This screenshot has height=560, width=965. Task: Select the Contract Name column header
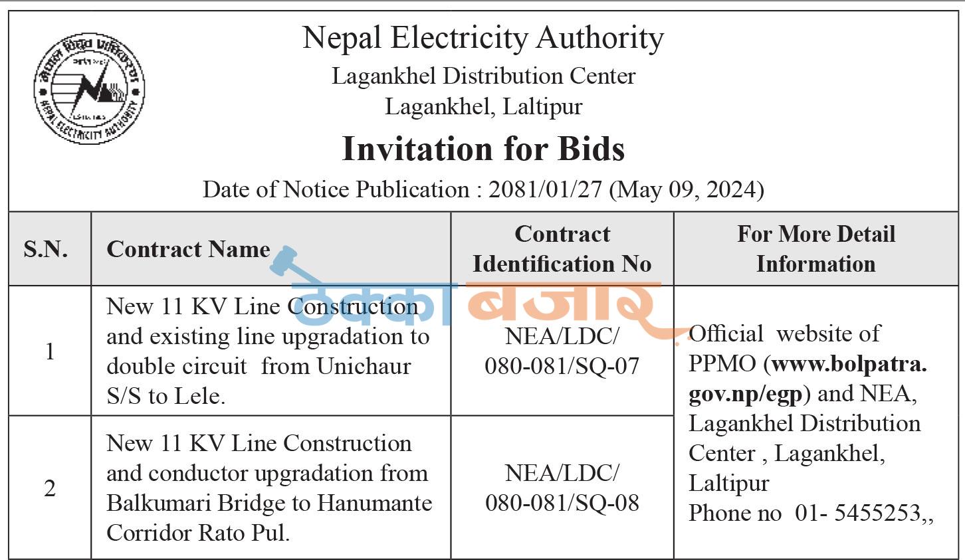[x=188, y=249]
